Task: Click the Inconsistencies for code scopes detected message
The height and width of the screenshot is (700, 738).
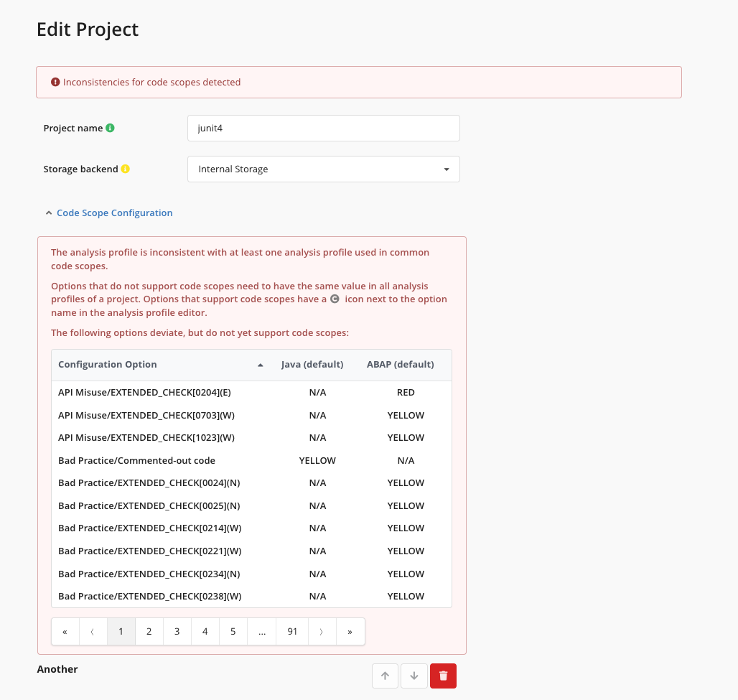Action: [x=151, y=82]
